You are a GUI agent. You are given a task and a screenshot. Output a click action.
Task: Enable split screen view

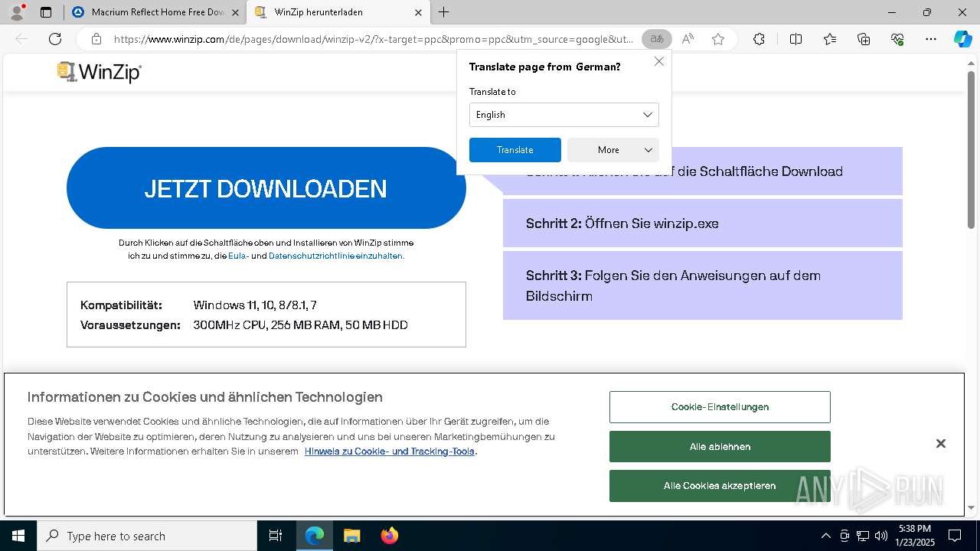795,39
